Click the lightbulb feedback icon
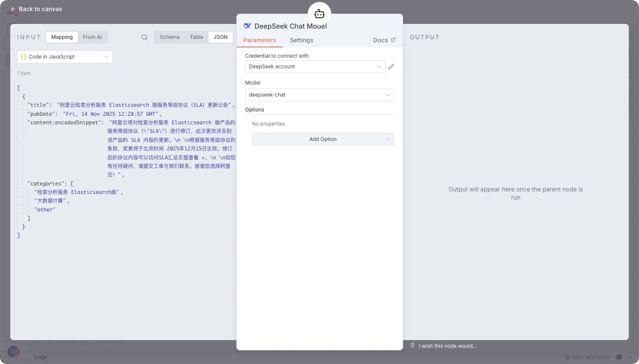This screenshot has height=364, width=639. (x=412, y=346)
